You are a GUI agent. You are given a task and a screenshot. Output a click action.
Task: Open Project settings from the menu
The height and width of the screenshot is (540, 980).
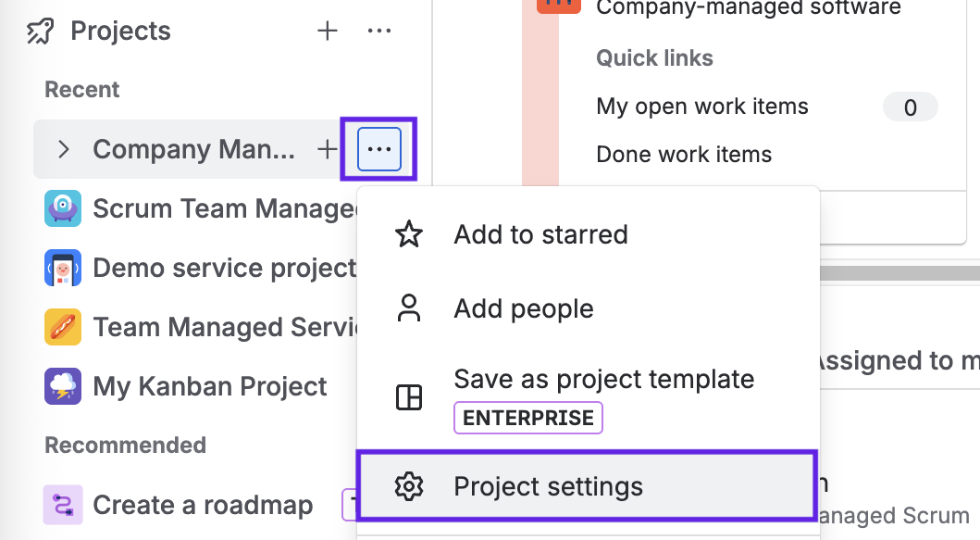[x=548, y=486]
